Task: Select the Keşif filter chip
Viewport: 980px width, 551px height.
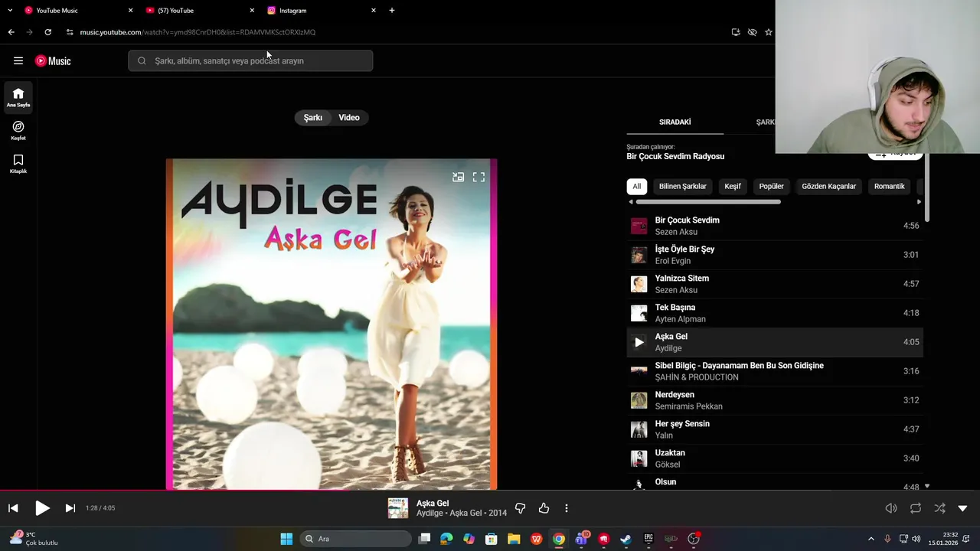Action: click(733, 186)
